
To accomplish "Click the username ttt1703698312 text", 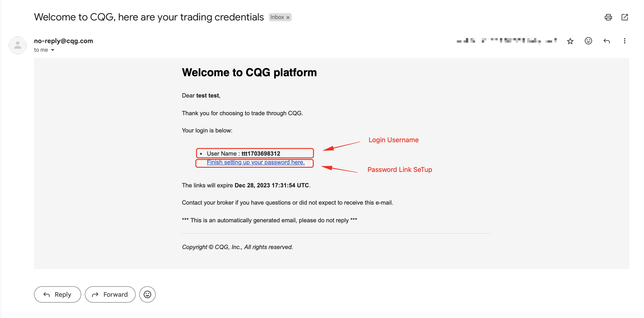I will [261, 154].
